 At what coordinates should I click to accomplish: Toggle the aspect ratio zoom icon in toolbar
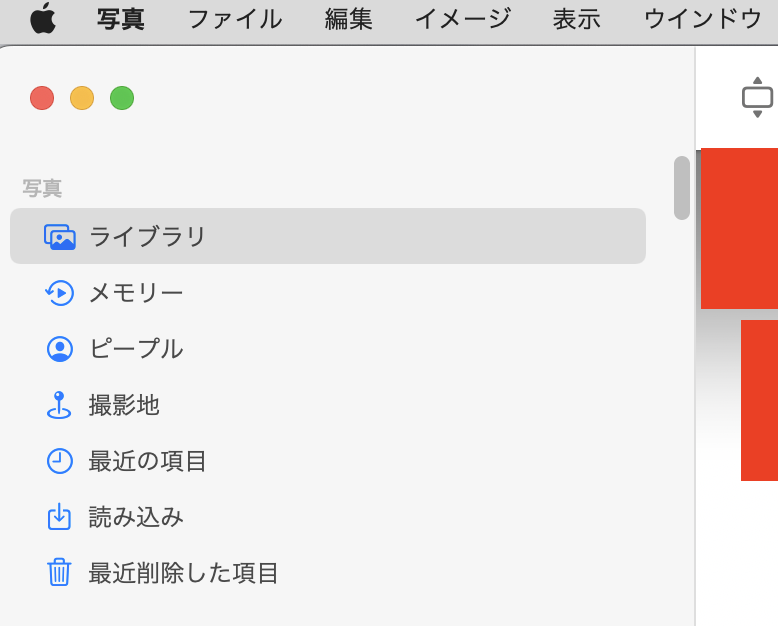click(x=757, y=97)
